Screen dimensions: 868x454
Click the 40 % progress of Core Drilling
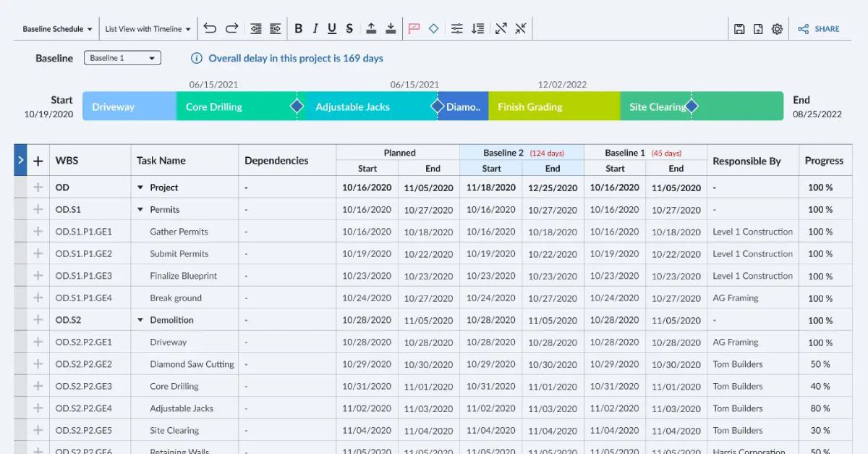[x=820, y=386]
